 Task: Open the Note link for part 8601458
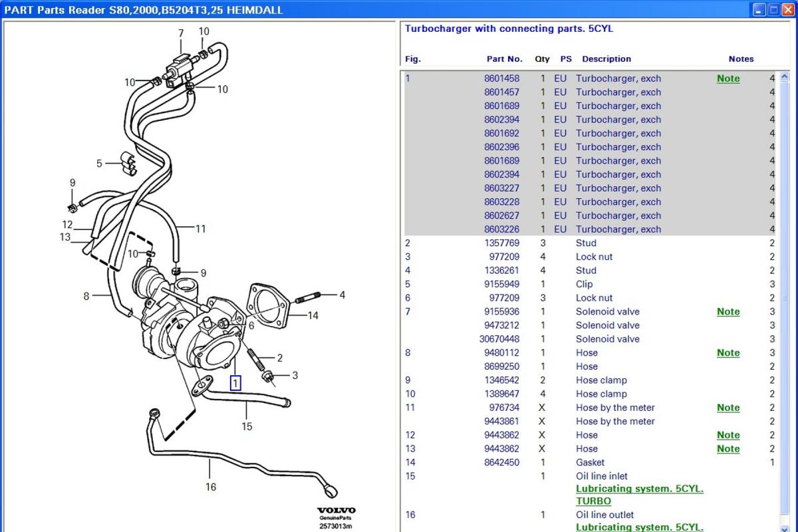pos(728,78)
